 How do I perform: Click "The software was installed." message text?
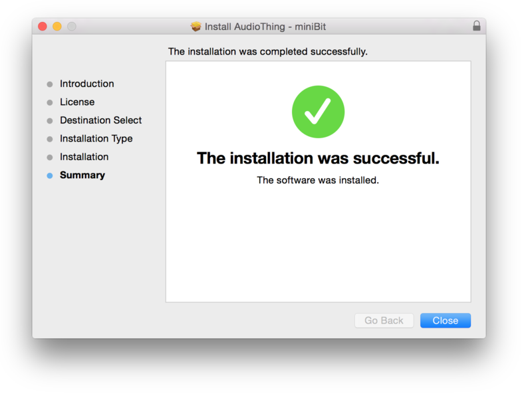pyautogui.click(x=318, y=180)
